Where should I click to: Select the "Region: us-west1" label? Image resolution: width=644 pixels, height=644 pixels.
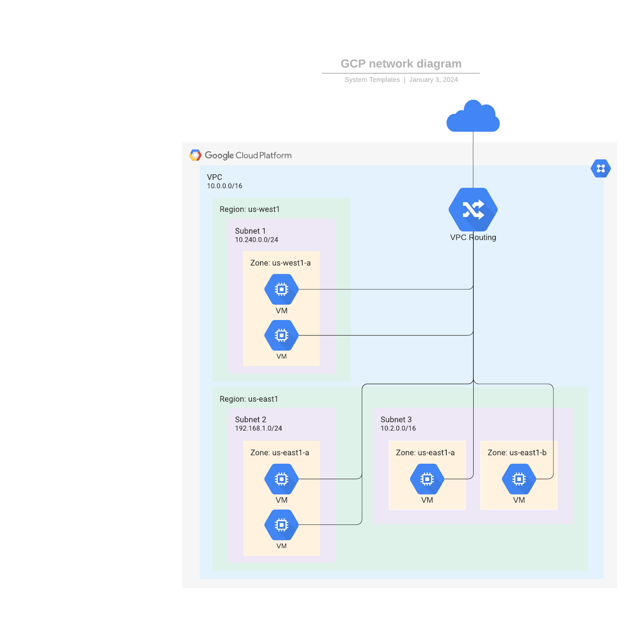pos(250,209)
